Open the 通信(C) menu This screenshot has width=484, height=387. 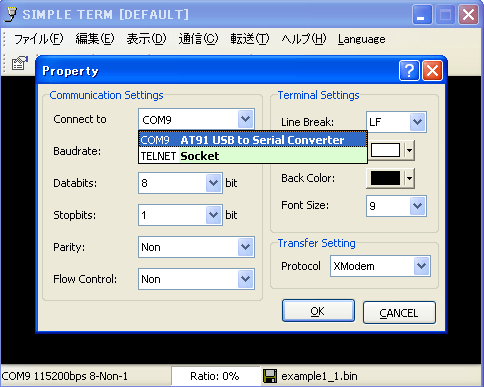(x=198, y=39)
